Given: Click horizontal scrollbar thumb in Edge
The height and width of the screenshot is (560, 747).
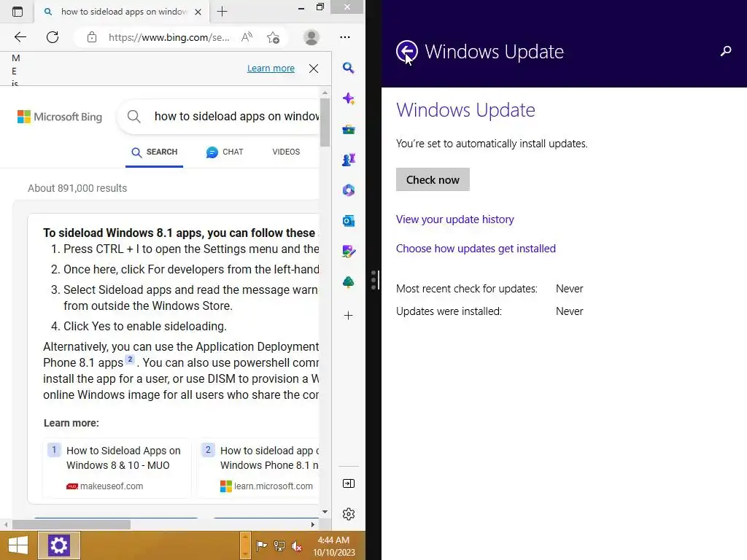Looking at the screenshot, I should click(71, 524).
